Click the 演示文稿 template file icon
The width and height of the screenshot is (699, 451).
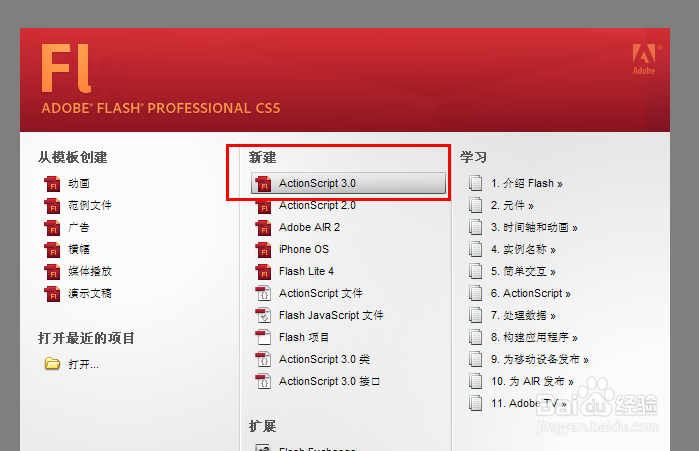point(52,294)
